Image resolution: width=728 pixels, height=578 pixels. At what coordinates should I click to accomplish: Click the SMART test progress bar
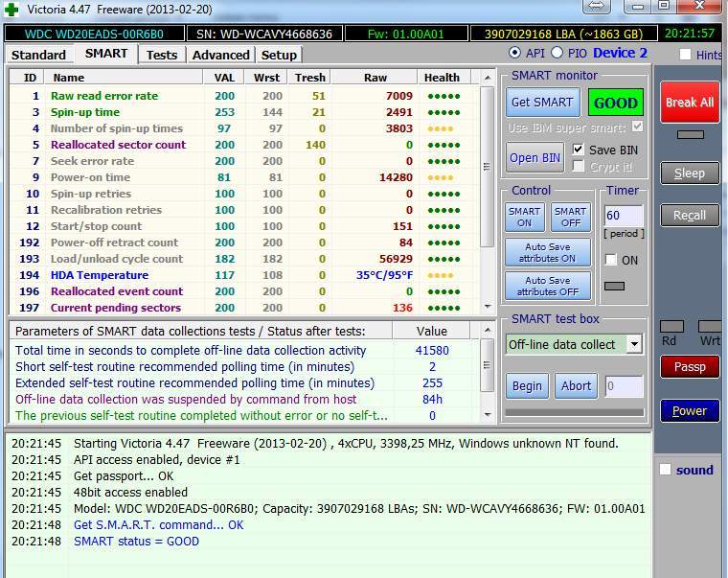coord(575,412)
